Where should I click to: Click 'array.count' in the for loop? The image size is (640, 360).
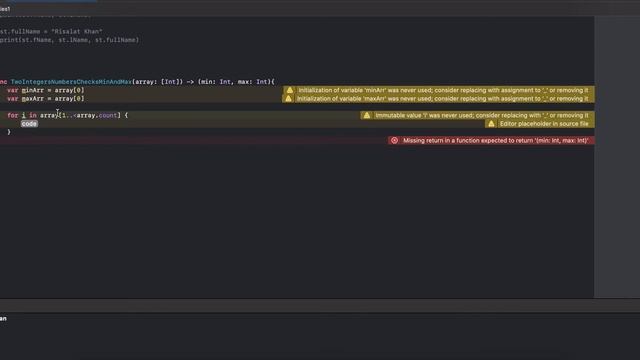click(97, 116)
